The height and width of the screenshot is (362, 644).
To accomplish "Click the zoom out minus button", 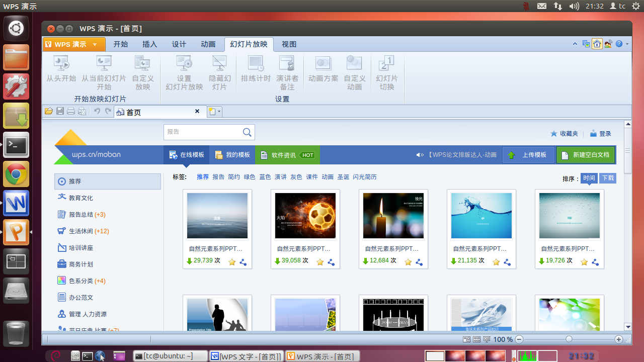I will point(519,339).
